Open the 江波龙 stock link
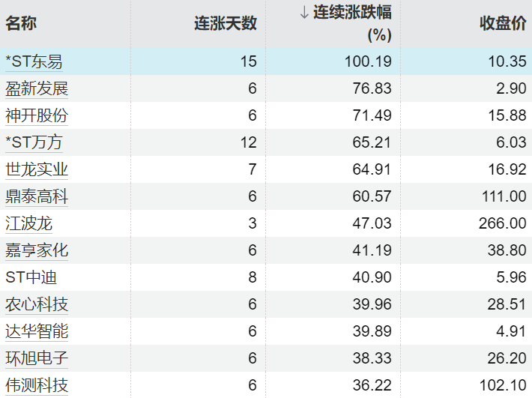This screenshot has height=398, width=532. click(x=29, y=223)
